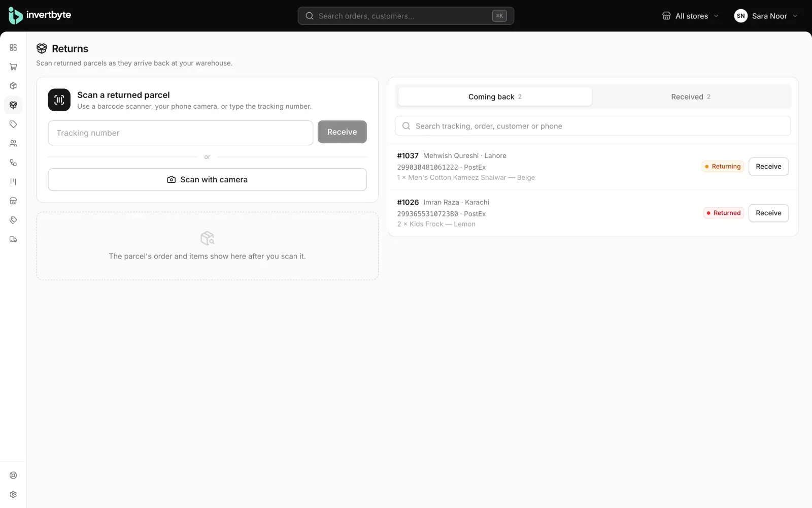
Task: Click the gray Receive button beside tracking field
Action: click(x=342, y=132)
